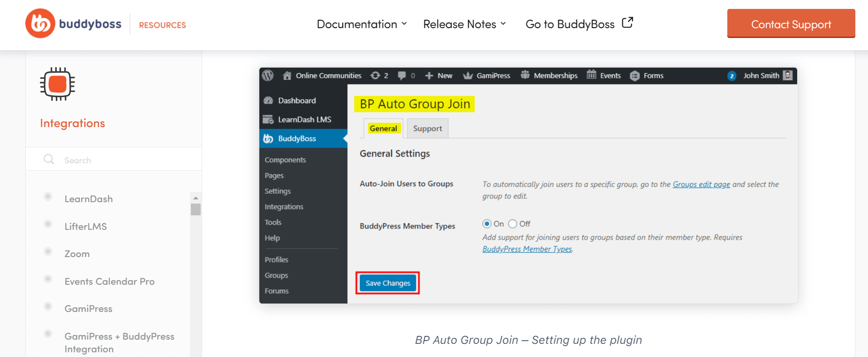Screen dimensions: 868x357
Task: Click the Online Communities site name
Action: click(328, 76)
